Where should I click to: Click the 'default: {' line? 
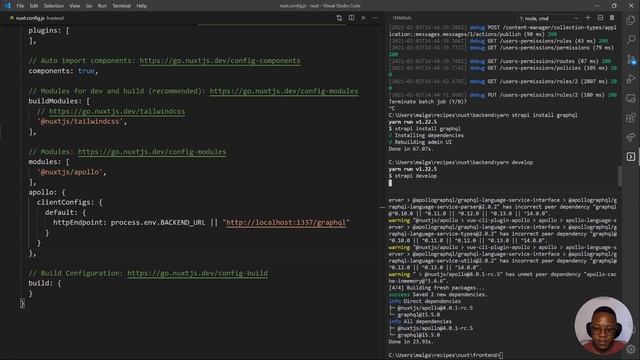pyautogui.click(x=66, y=212)
